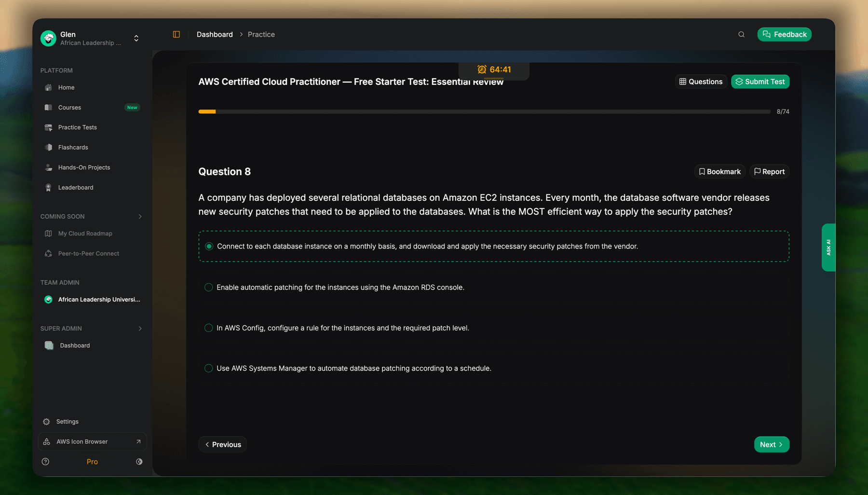This screenshot has height=495, width=868.
Task: Expand the Super Admin section
Action: click(x=140, y=329)
